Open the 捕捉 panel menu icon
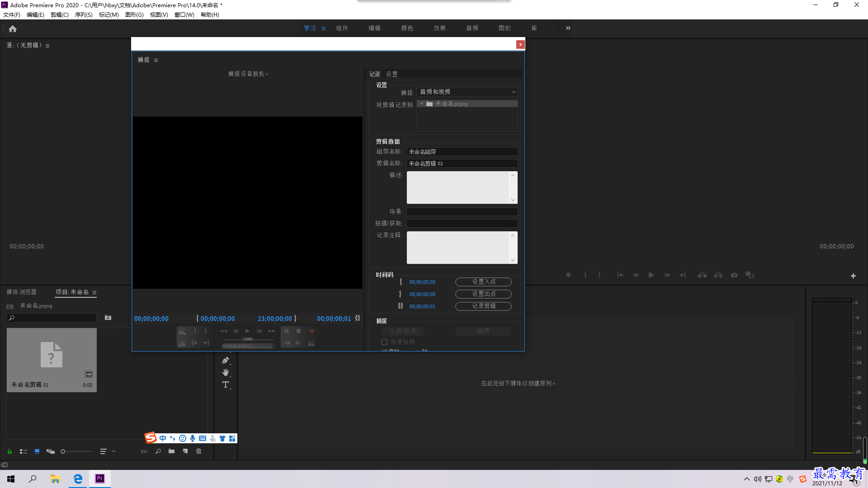Image resolution: width=868 pixels, height=488 pixels. 156,60
